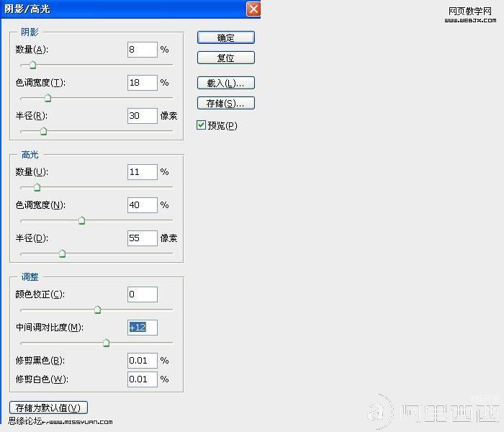Click the highlights 色调宽度(N) slider handle

tap(81, 220)
